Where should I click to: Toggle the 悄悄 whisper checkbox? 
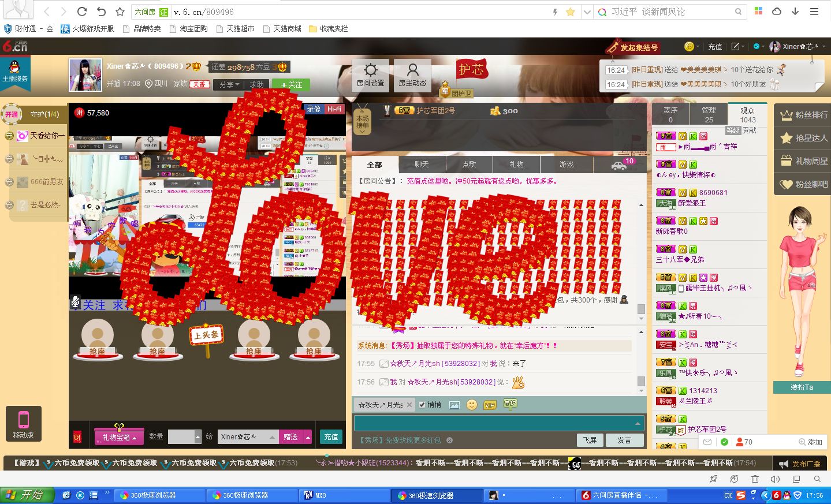[x=422, y=405]
